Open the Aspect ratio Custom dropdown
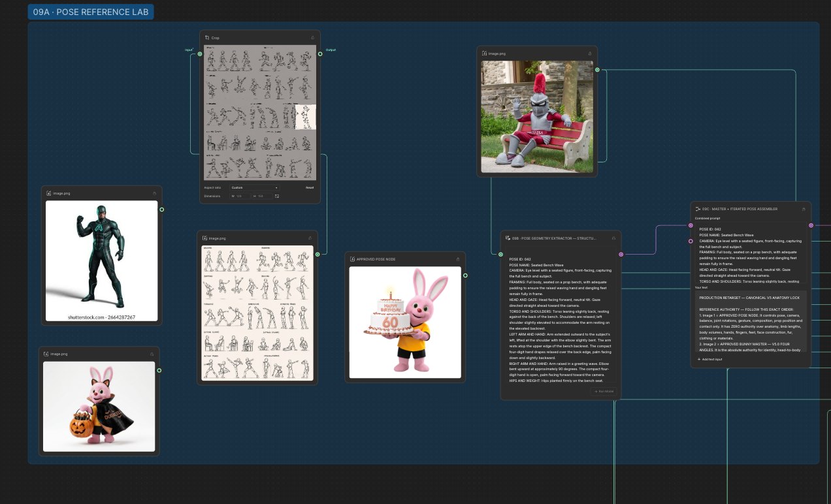This screenshot has width=831, height=504. pyautogui.click(x=254, y=187)
